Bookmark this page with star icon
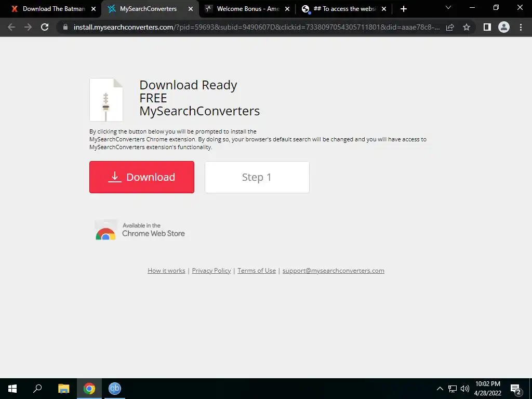The width and height of the screenshot is (532, 399). point(467,27)
